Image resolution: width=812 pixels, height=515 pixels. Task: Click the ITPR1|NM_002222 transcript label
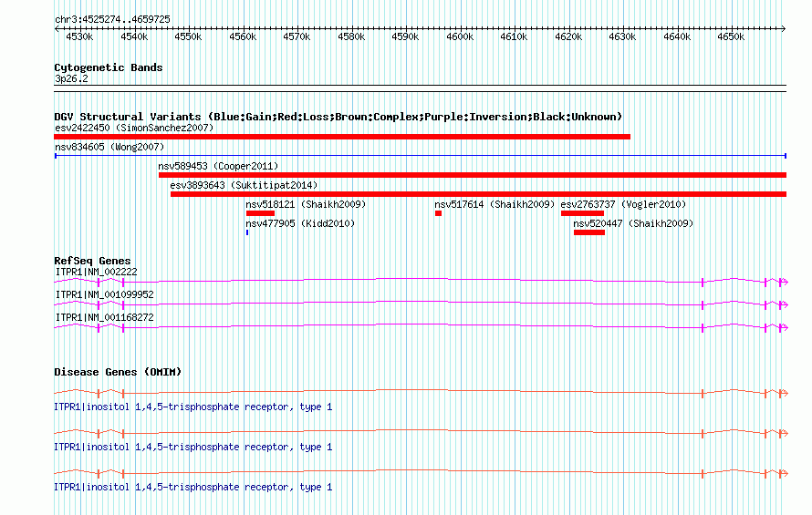97,272
